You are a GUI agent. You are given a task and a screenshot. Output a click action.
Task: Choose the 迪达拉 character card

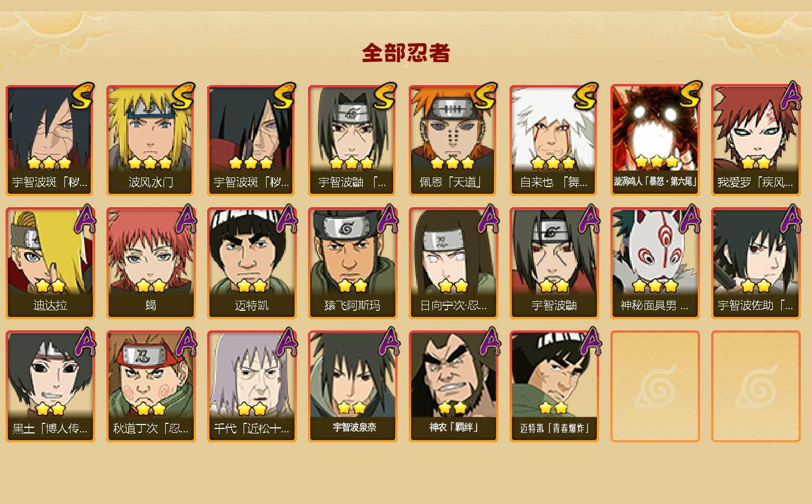tap(50, 263)
